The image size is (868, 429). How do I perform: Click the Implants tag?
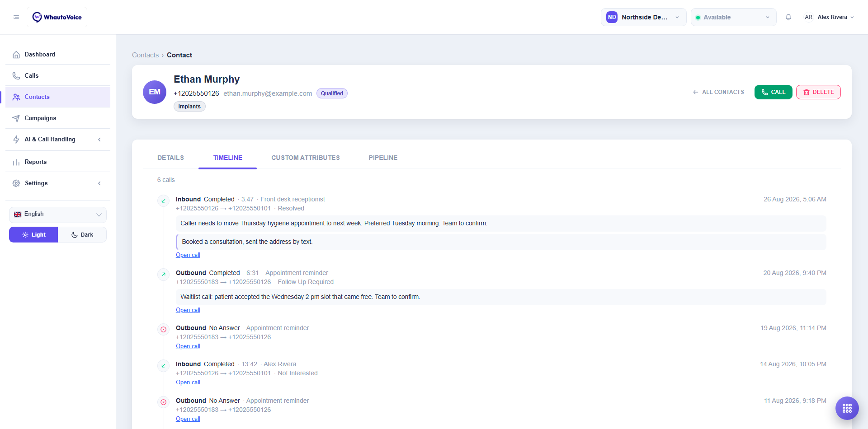click(189, 107)
